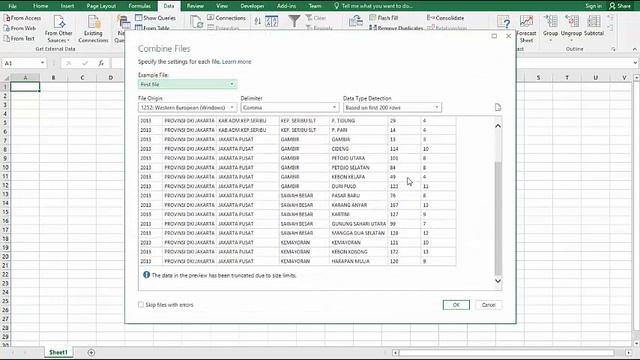Click the Sort A to Z icon
The height and width of the screenshot is (360, 640).
(x=258, y=21)
